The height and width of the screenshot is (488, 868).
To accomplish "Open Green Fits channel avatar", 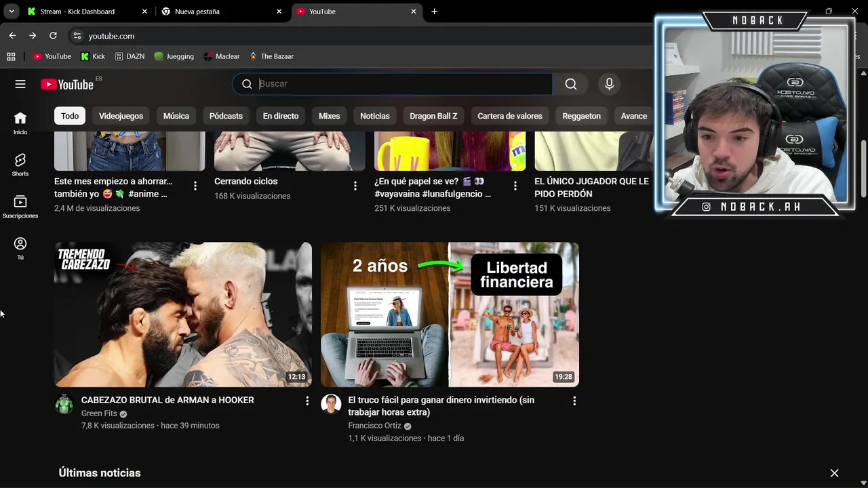I will click(64, 404).
